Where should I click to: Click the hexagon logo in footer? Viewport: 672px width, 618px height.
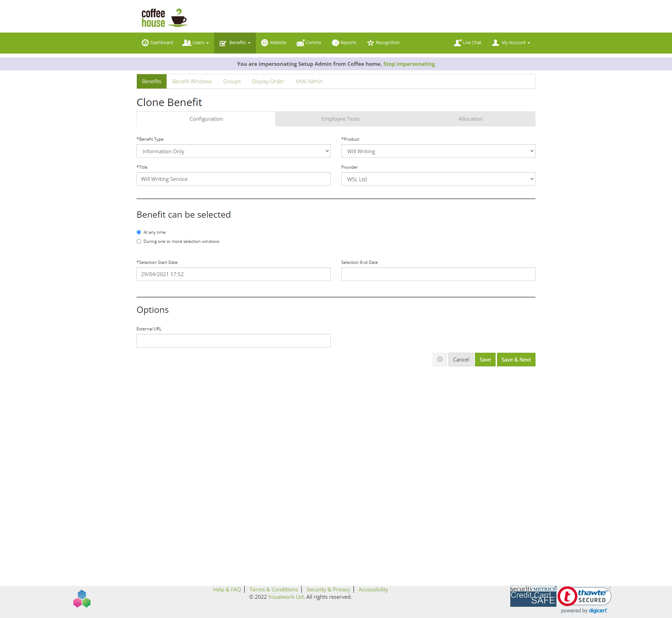(82, 599)
